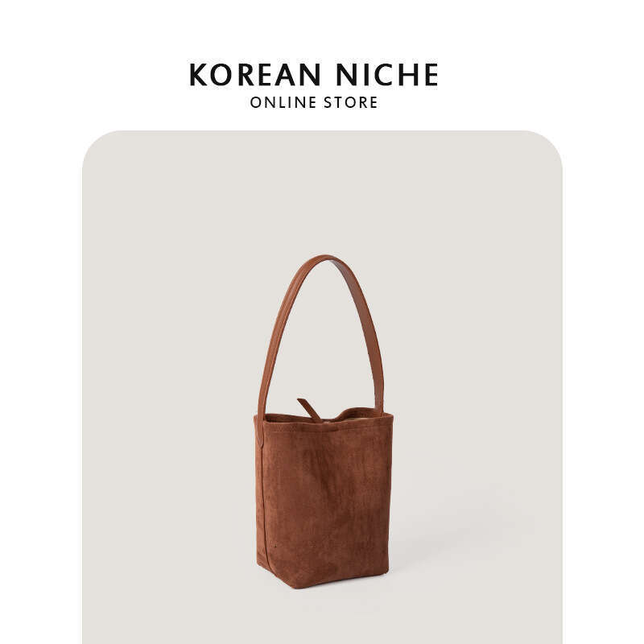Click the top arch of the bag handle

[324, 260]
